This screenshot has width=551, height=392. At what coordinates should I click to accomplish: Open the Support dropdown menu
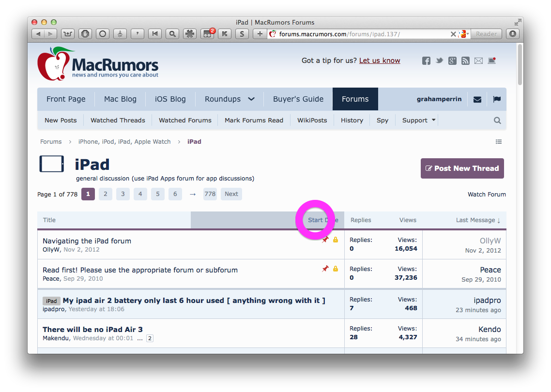419,120
